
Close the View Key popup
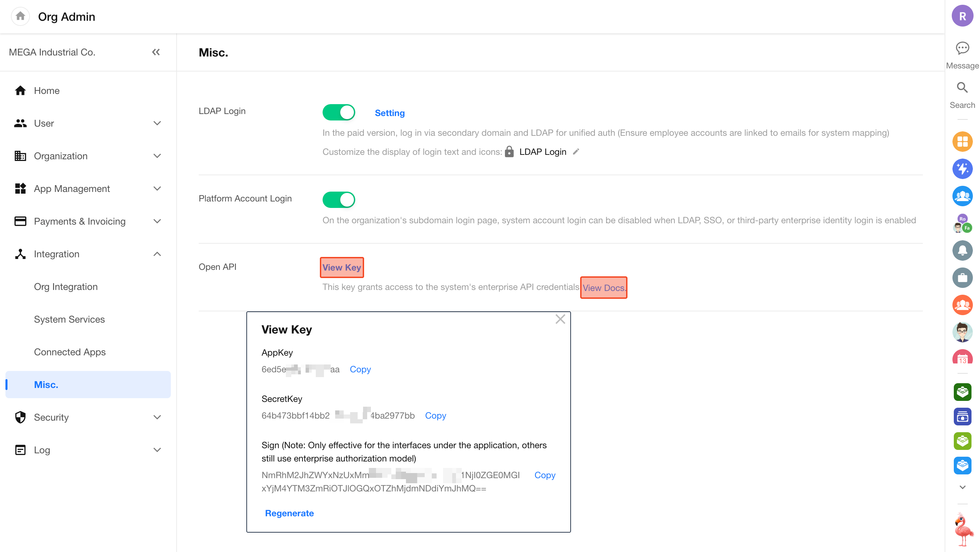(560, 319)
